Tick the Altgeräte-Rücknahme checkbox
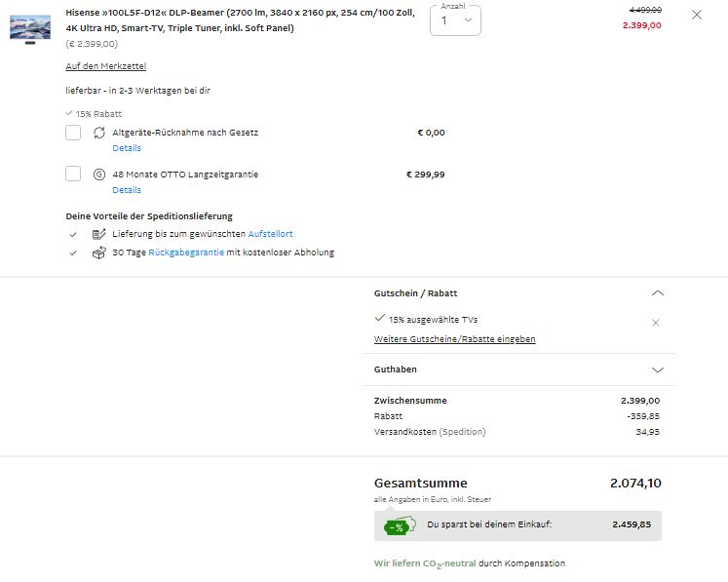 [73, 133]
